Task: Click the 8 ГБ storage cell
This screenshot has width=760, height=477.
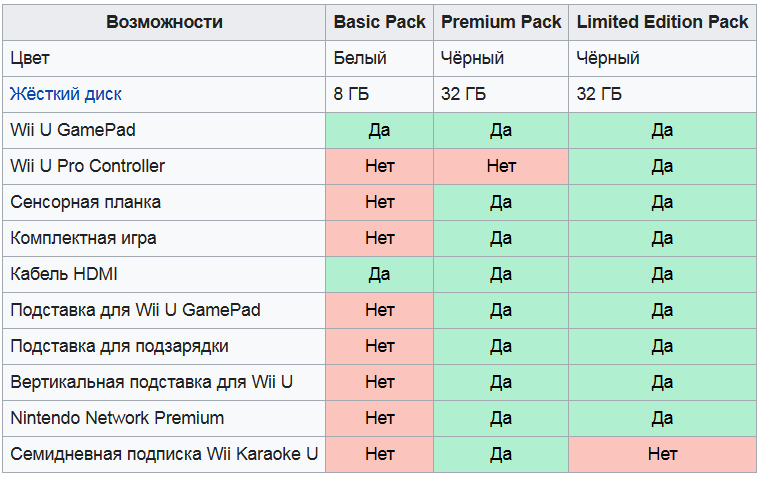Action: pos(351,94)
